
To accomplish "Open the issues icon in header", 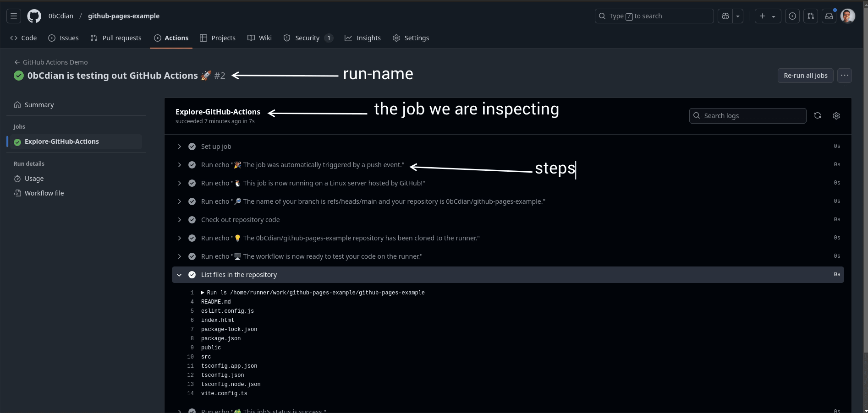I will pos(792,16).
